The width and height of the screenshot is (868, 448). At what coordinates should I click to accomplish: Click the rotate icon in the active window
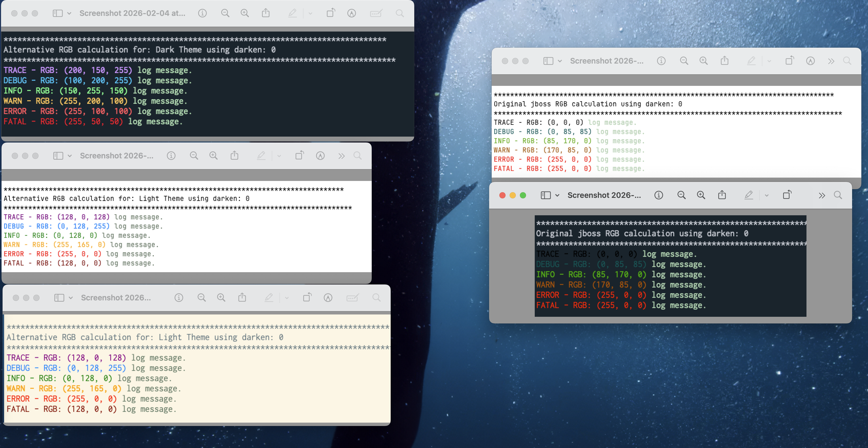pos(787,195)
